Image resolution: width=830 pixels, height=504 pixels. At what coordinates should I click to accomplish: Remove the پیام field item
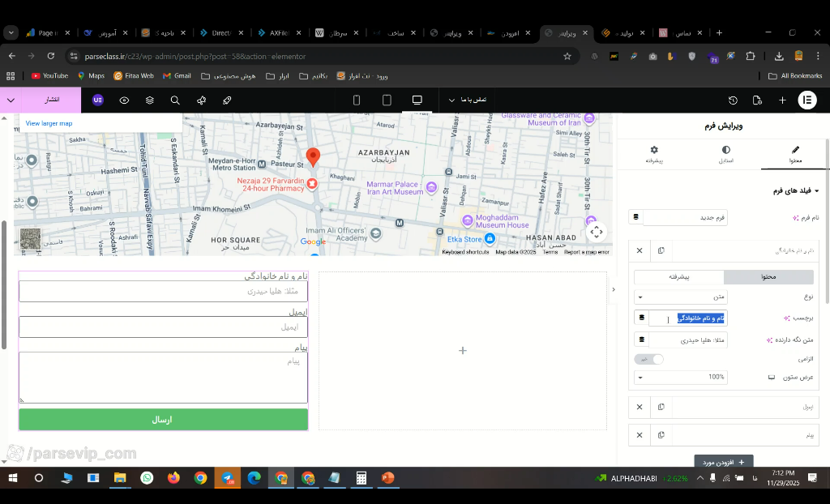click(x=640, y=435)
